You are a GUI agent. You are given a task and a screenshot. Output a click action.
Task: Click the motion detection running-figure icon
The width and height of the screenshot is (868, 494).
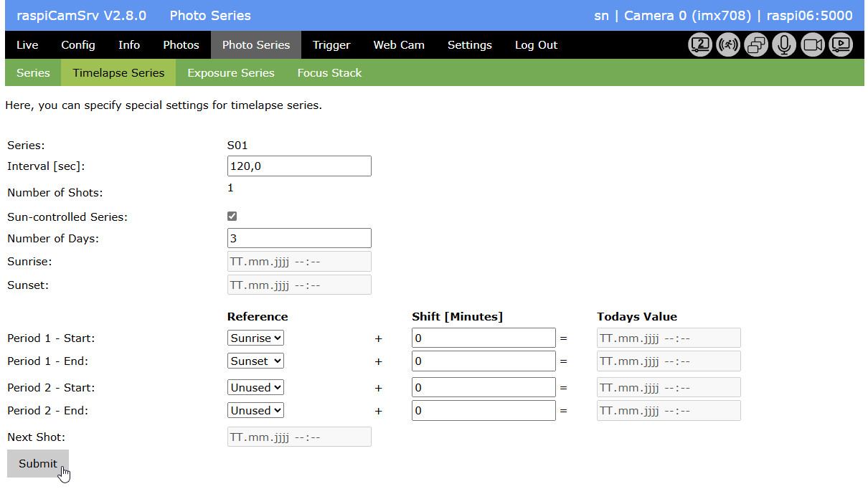click(x=728, y=45)
